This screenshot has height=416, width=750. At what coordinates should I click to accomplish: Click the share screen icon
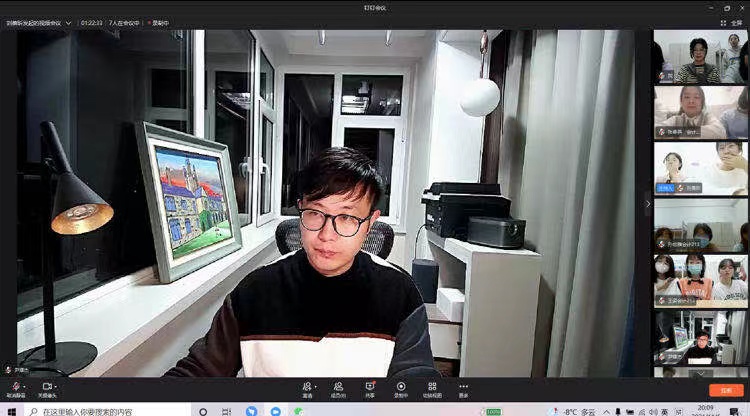click(x=369, y=387)
